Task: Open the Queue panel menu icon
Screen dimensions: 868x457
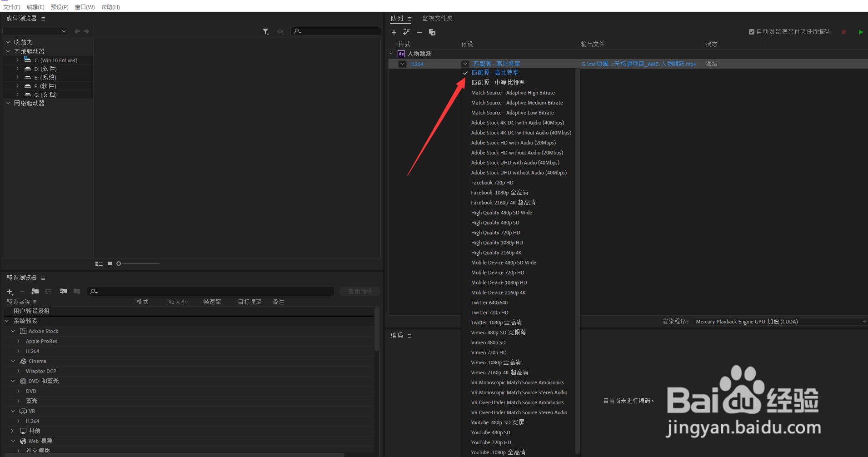Action: [409, 19]
